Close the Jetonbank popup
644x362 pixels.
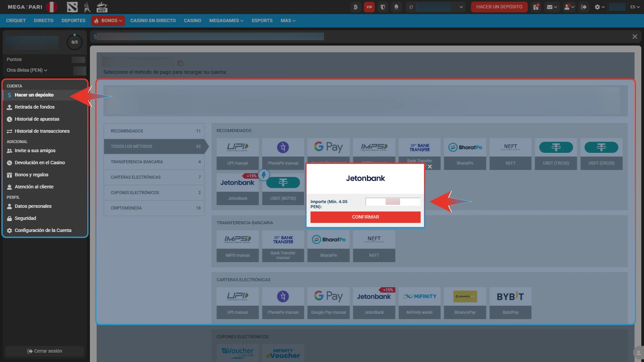pyautogui.click(x=430, y=167)
